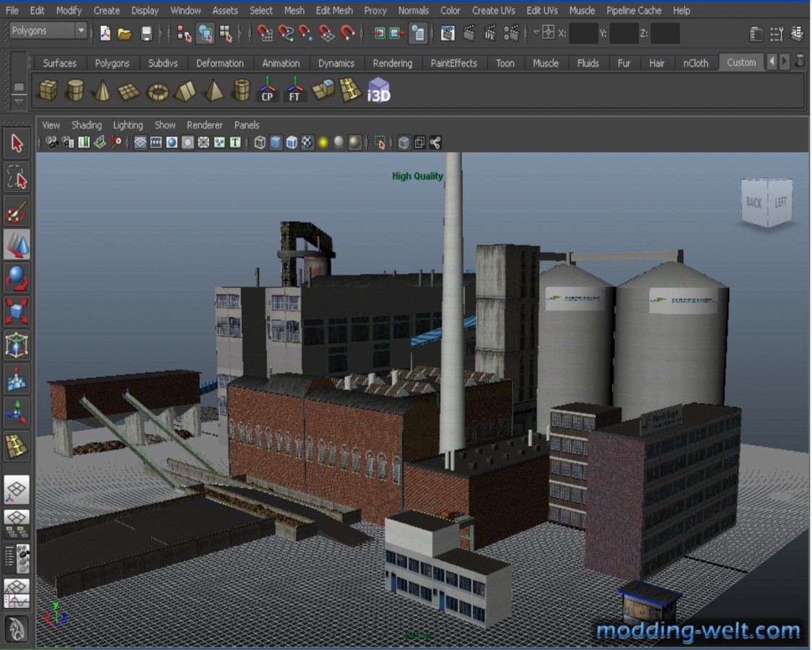Choose the Select tool arrow
812x650 pixels.
click(x=17, y=143)
